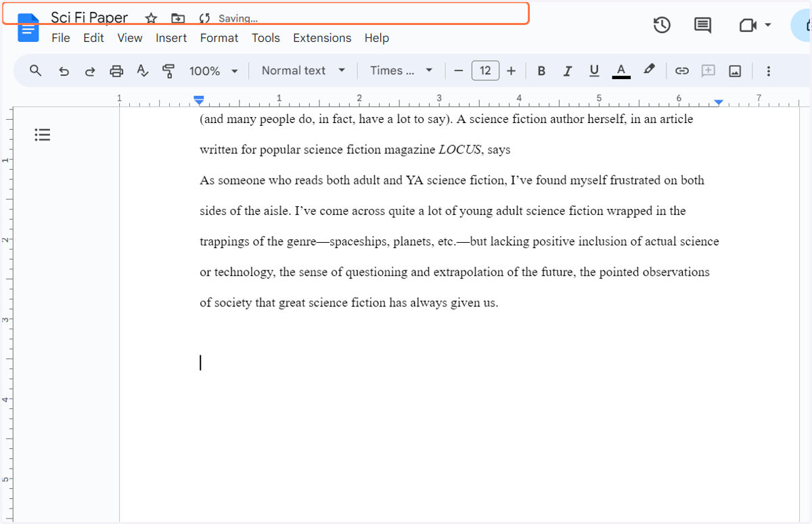Click the right indent ruler marker

pos(719,102)
